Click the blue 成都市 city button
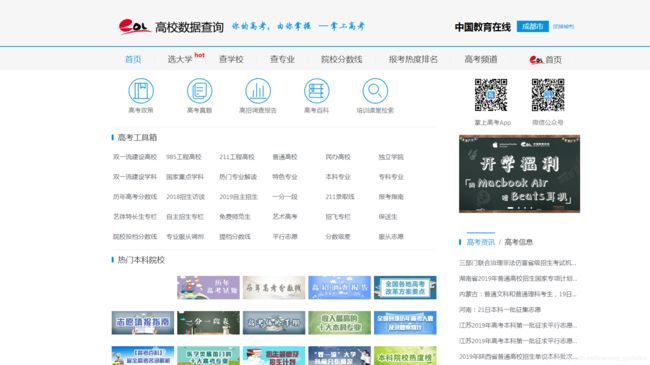The height and width of the screenshot is (365, 650). 533,27
